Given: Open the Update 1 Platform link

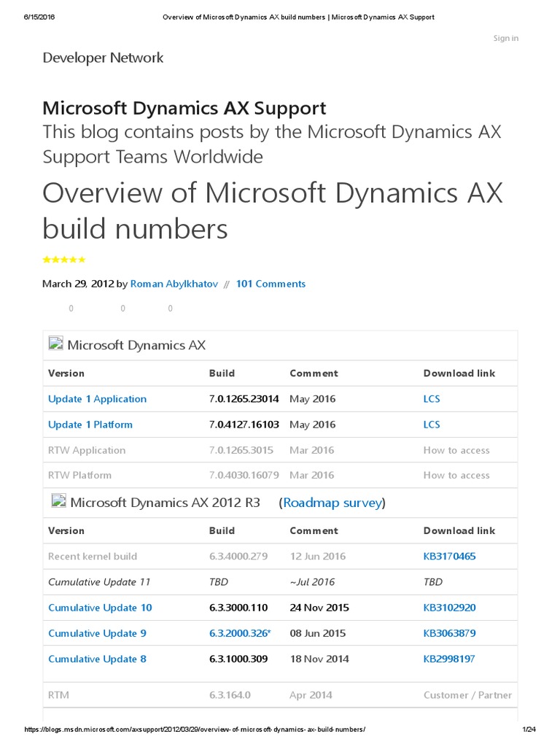Looking at the screenshot, I should pos(90,425).
